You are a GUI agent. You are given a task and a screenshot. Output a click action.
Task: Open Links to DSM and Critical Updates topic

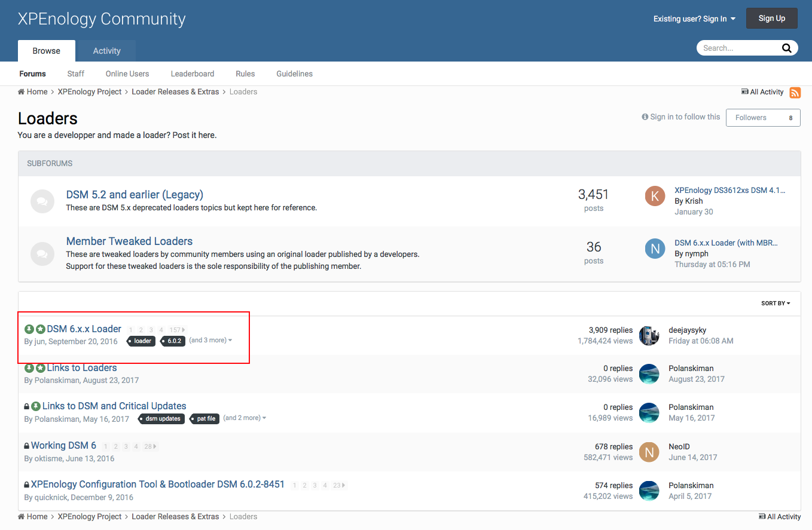[114, 406]
